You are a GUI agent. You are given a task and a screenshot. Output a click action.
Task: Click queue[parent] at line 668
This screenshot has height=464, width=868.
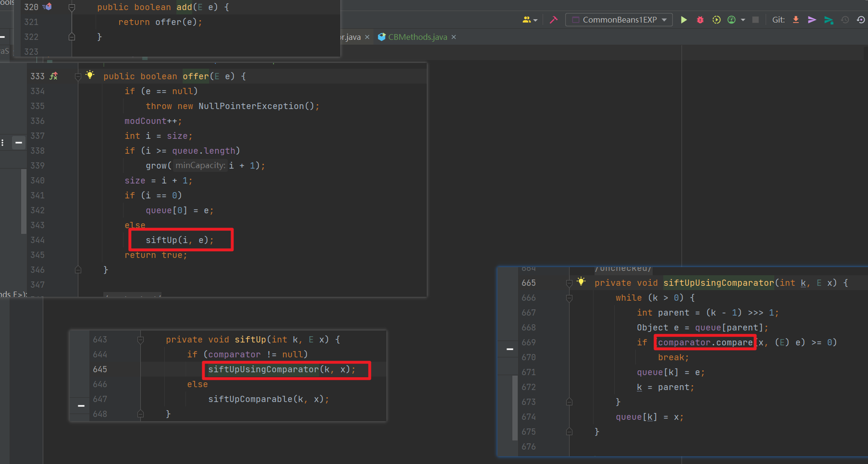pyautogui.click(x=729, y=328)
